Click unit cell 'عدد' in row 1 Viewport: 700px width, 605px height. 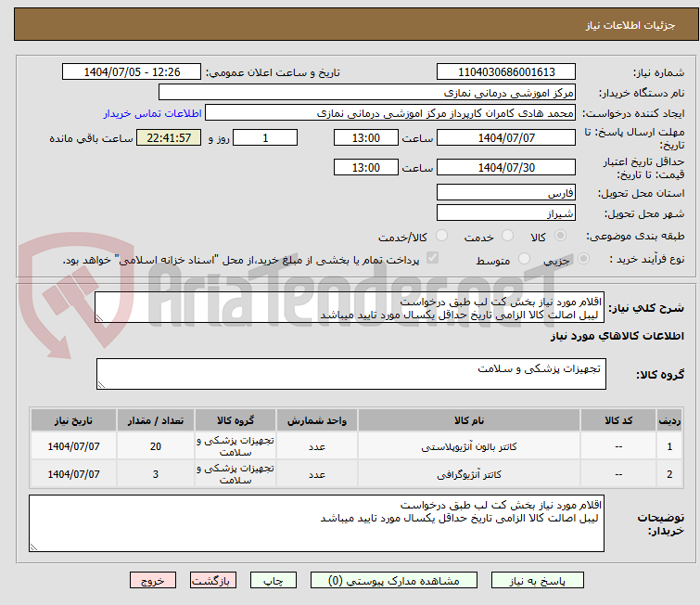click(316, 446)
